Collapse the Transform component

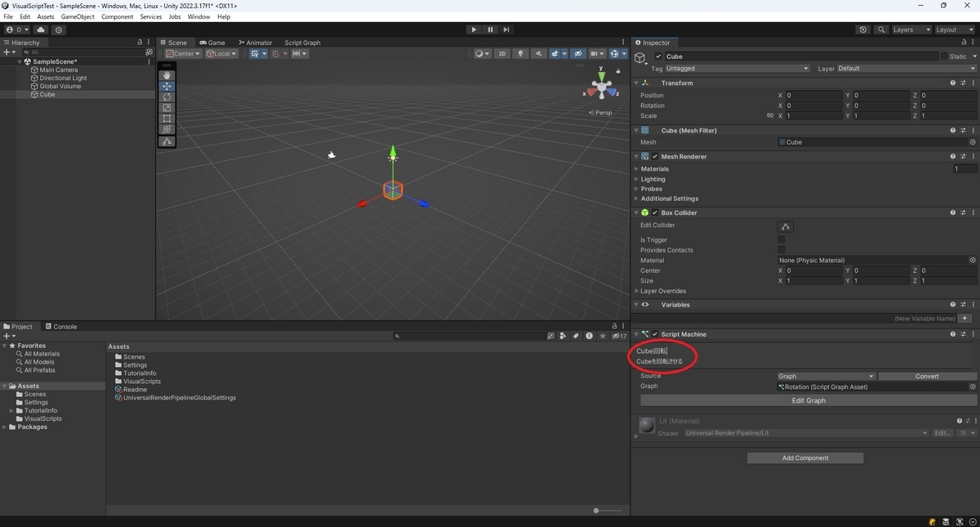pyautogui.click(x=637, y=83)
